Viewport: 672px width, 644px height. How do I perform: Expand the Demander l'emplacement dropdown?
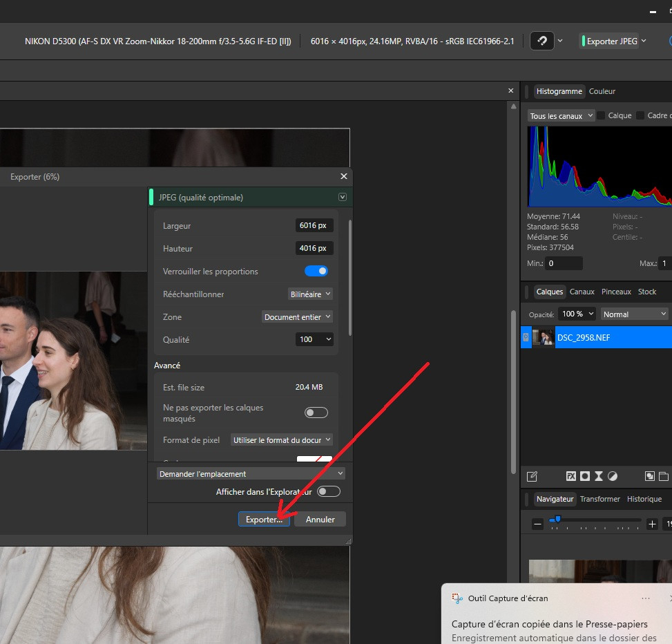coord(251,474)
